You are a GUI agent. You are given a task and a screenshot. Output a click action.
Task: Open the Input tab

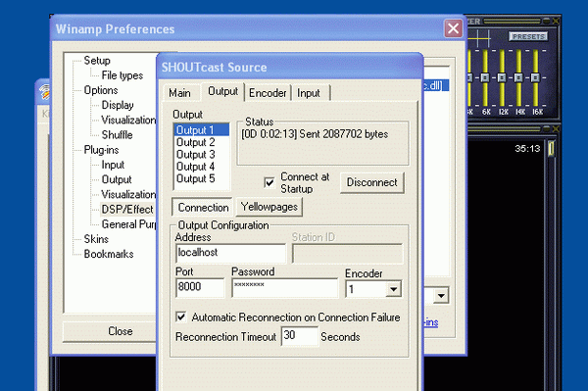pyautogui.click(x=309, y=92)
